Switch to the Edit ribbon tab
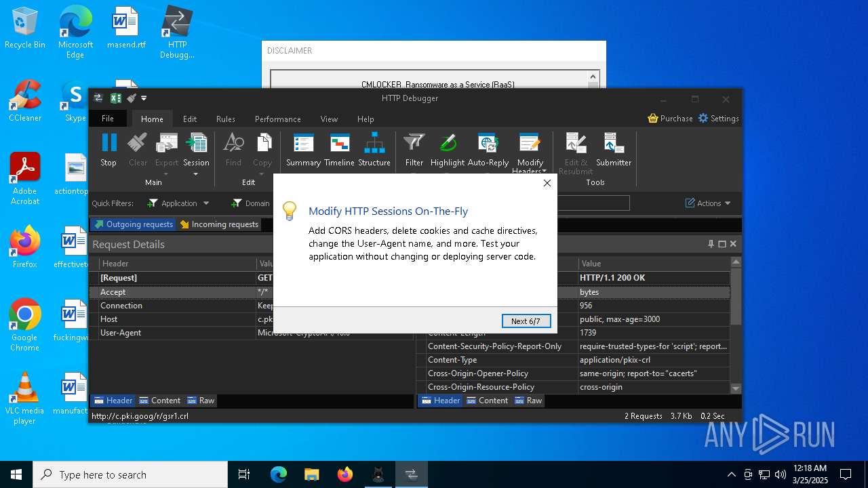Screen dimensions: 868x488 click(190, 119)
